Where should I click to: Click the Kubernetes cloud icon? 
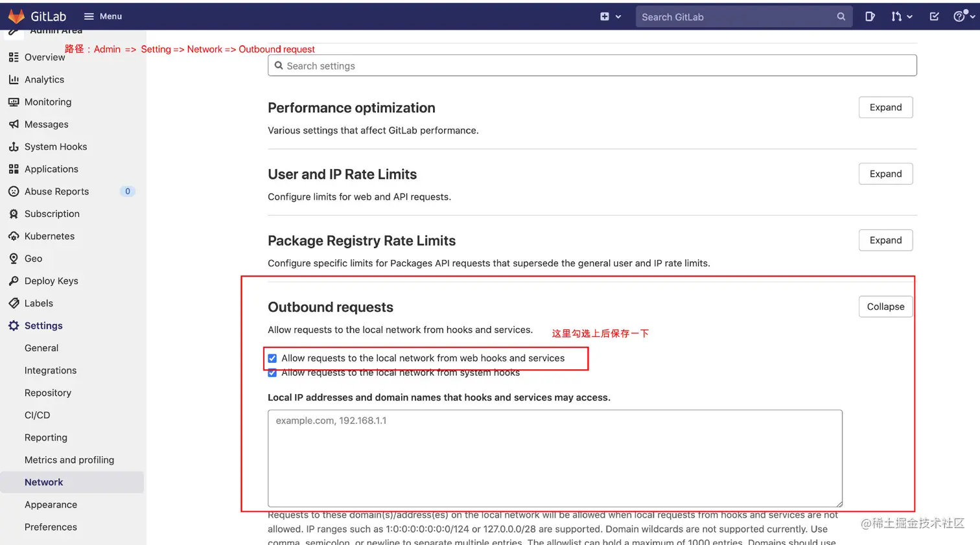(14, 236)
